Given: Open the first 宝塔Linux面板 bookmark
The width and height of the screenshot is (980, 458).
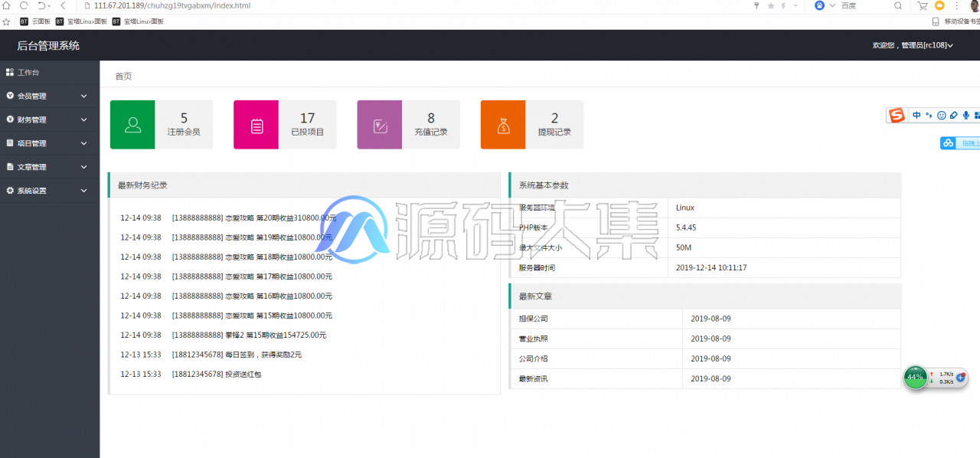Looking at the screenshot, I should [x=81, y=21].
